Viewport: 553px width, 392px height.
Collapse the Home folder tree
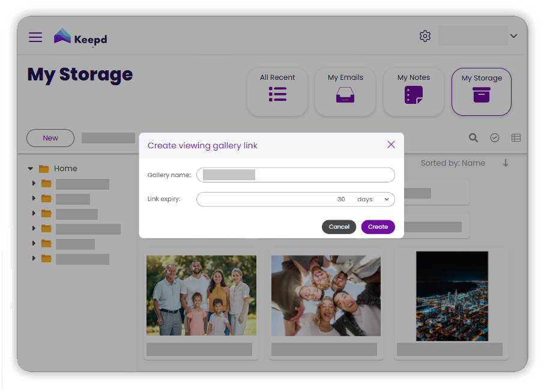click(x=30, y=169)
